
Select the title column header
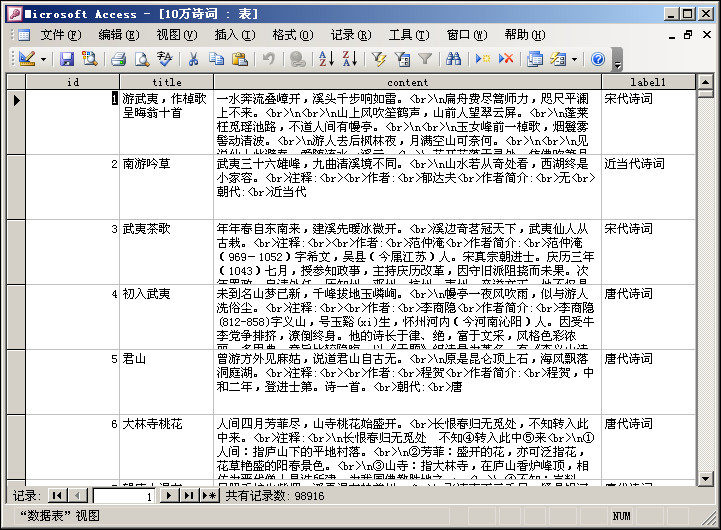tap(166, 82)
